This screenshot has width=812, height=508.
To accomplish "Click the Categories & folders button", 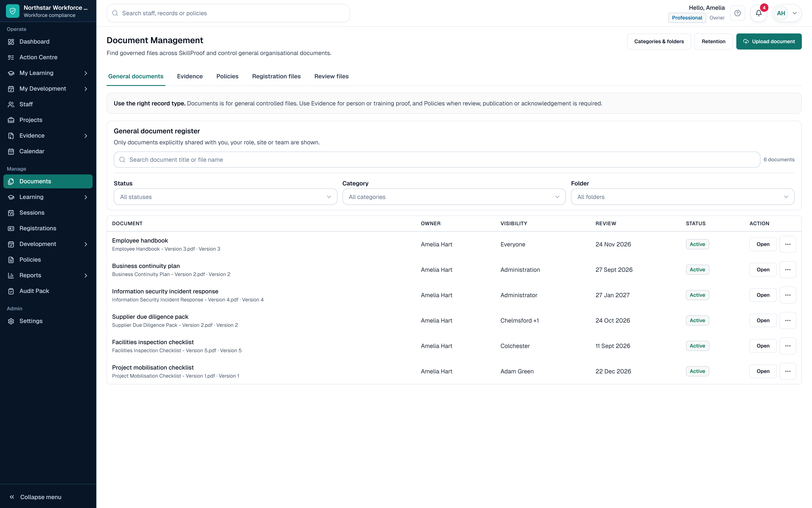I will [659, 41].
